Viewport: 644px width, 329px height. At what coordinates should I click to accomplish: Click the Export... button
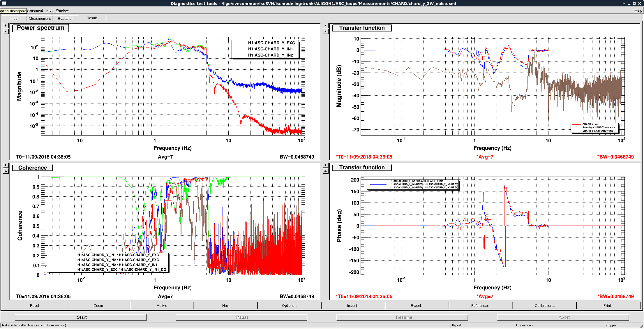click(x=417, y=305)
